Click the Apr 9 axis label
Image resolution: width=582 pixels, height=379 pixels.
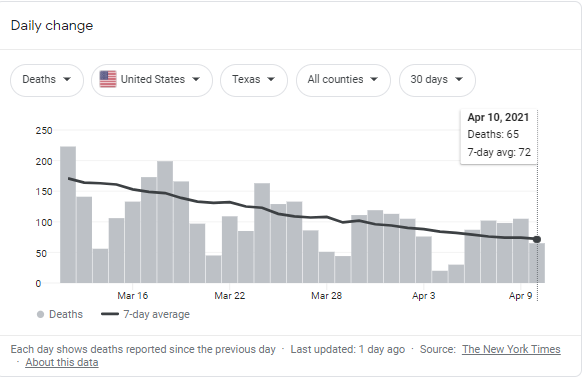[x=520, y=296]
